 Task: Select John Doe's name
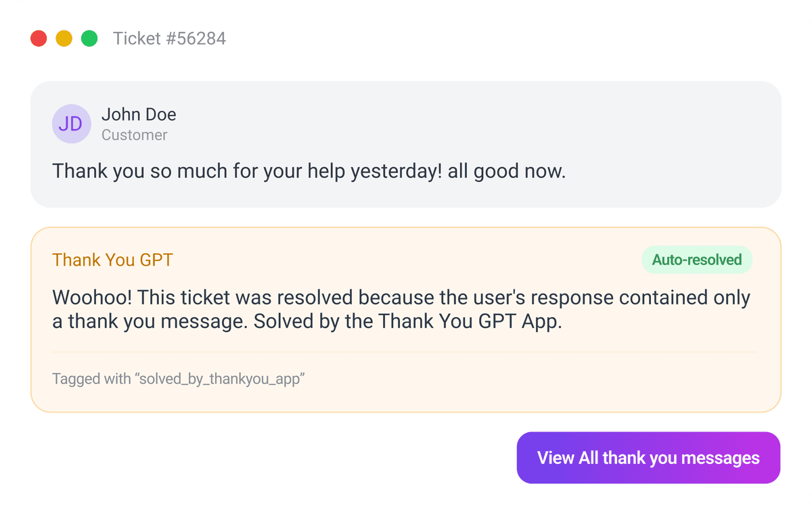(x=139, y=114)
